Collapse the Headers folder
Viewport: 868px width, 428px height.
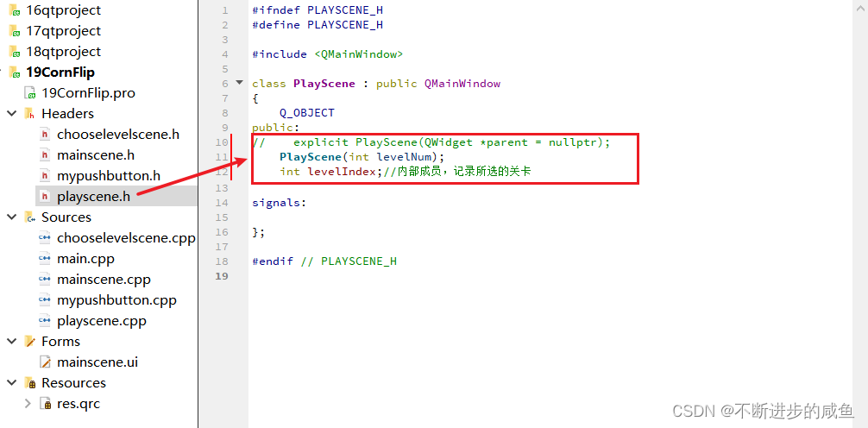point(11,114)
